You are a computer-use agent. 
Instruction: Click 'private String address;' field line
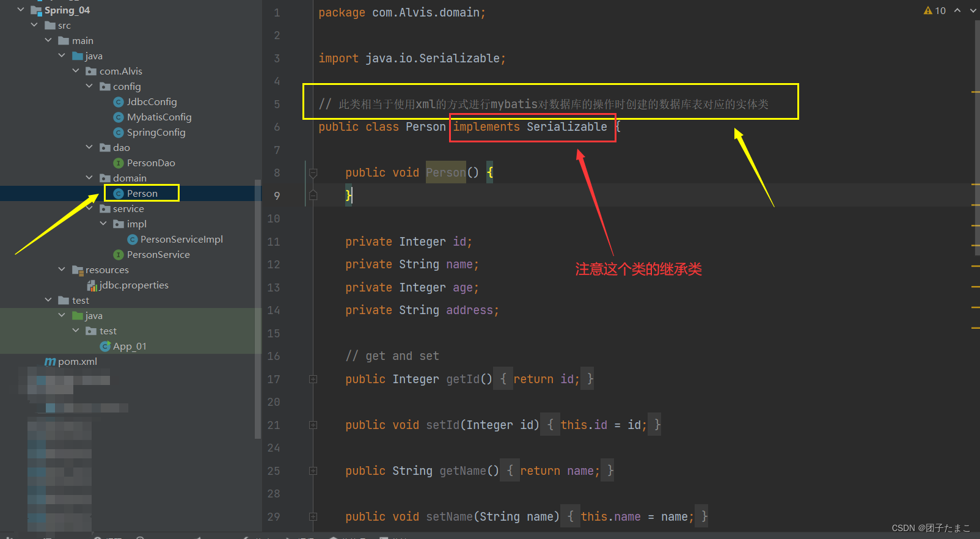422,310
